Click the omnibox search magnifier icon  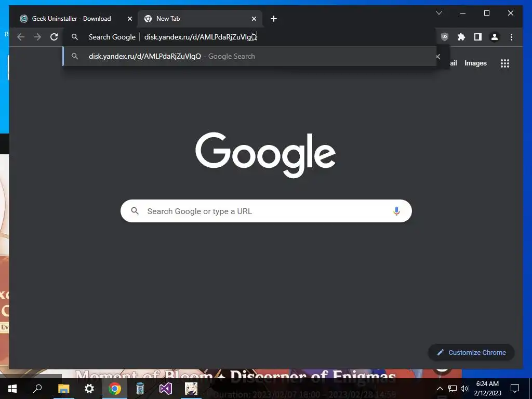pos(75,37)
